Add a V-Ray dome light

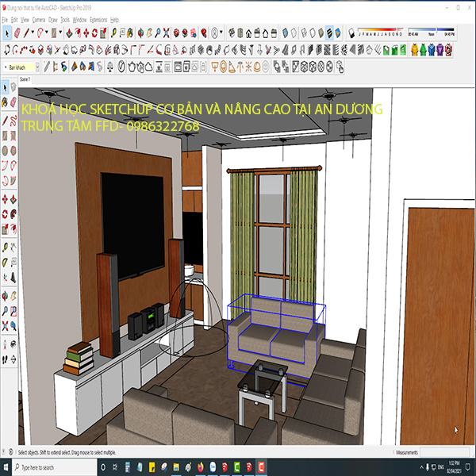257,67
